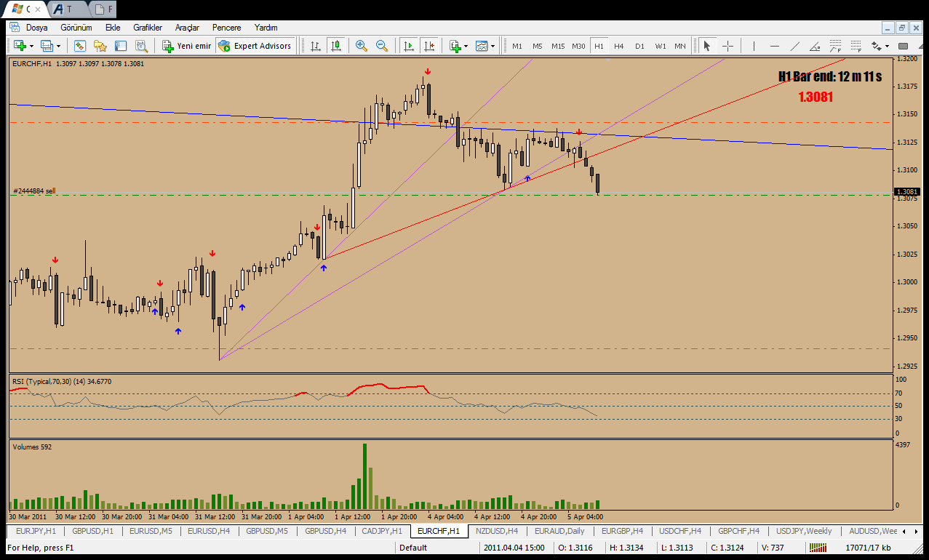Expand the Profiles dropdown arrow

click(x=59, y=46)
